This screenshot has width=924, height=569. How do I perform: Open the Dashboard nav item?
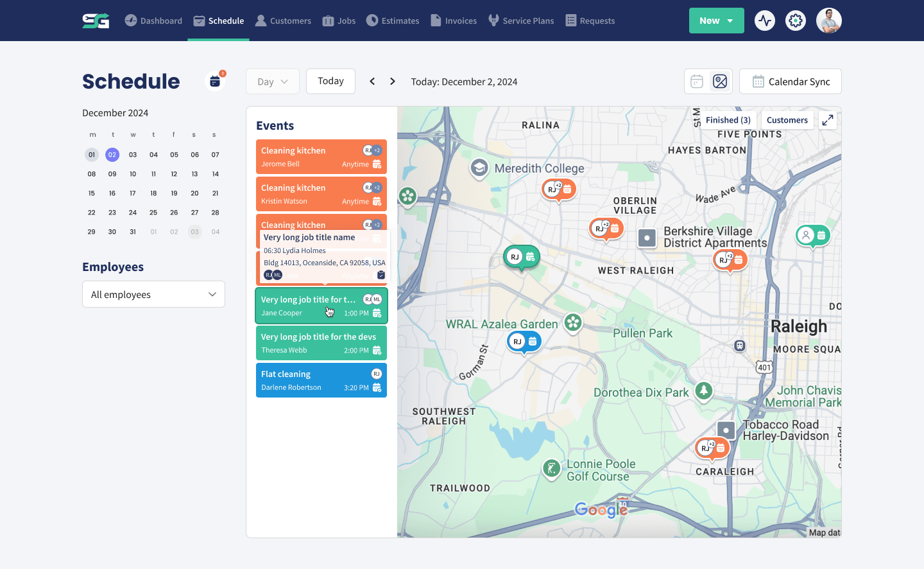153,21
